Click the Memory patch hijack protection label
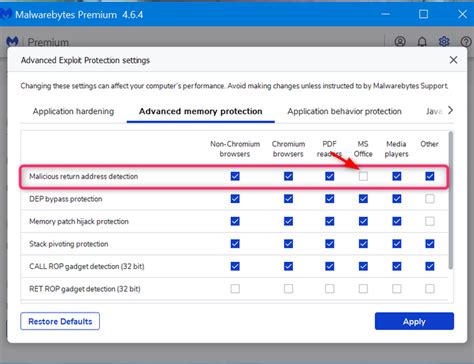 tap(79, 221)
